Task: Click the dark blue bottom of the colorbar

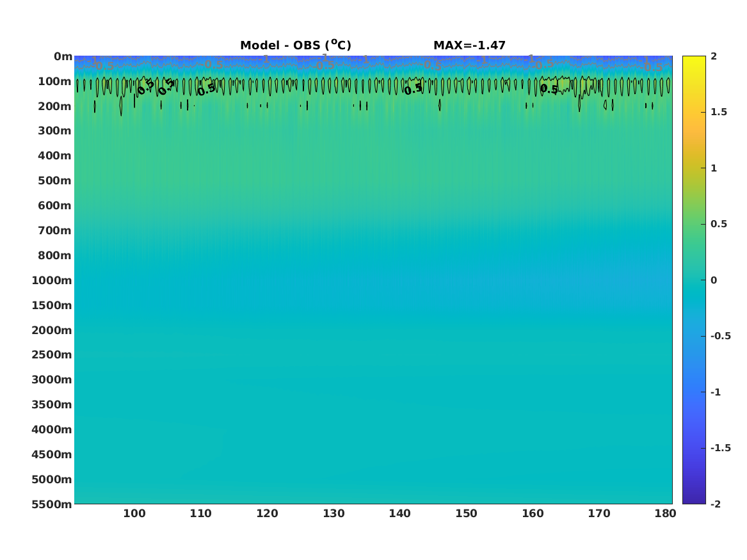Action: (694, 500)
